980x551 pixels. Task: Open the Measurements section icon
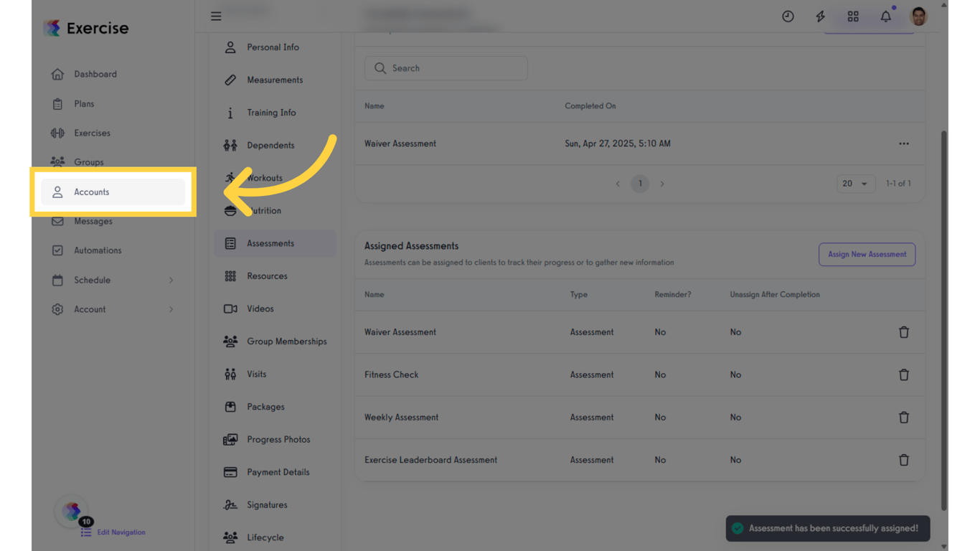[230, 80]
